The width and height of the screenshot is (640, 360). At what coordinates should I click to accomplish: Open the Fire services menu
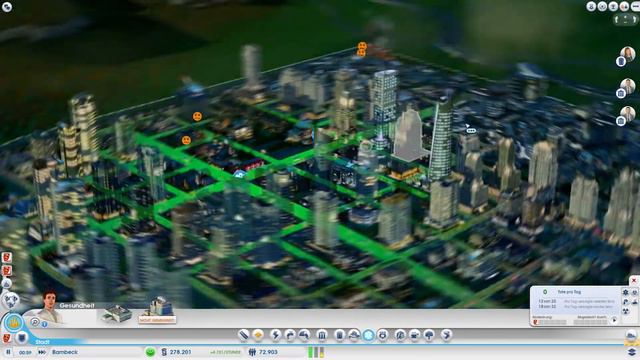tap(354, 335)
